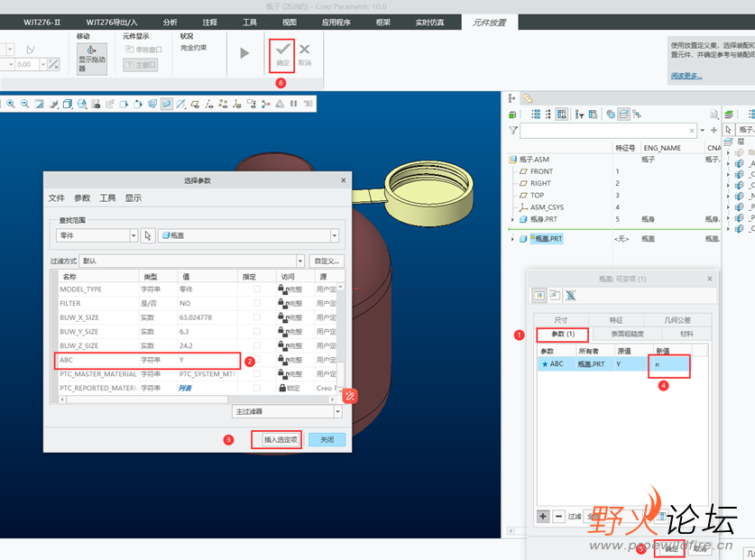Open the 显示 menu in 选择参数 dialog
Viewport: 755px width, 560px height.
(134, 197)
